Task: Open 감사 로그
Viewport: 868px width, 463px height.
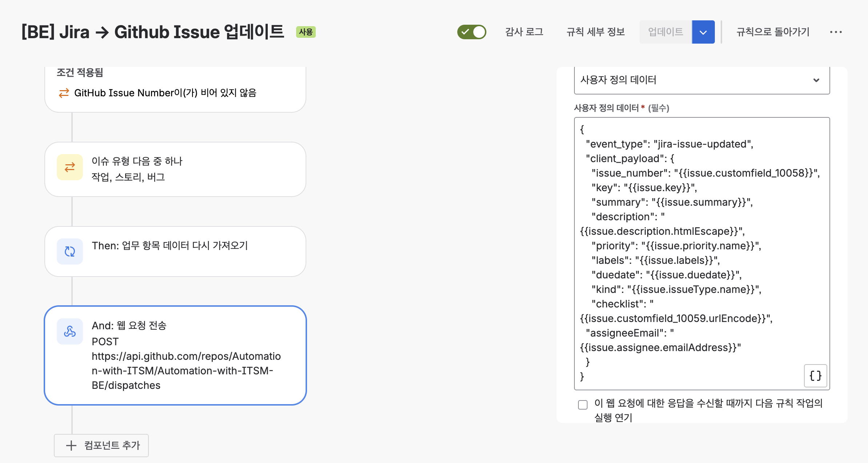Action: point(524,32)
